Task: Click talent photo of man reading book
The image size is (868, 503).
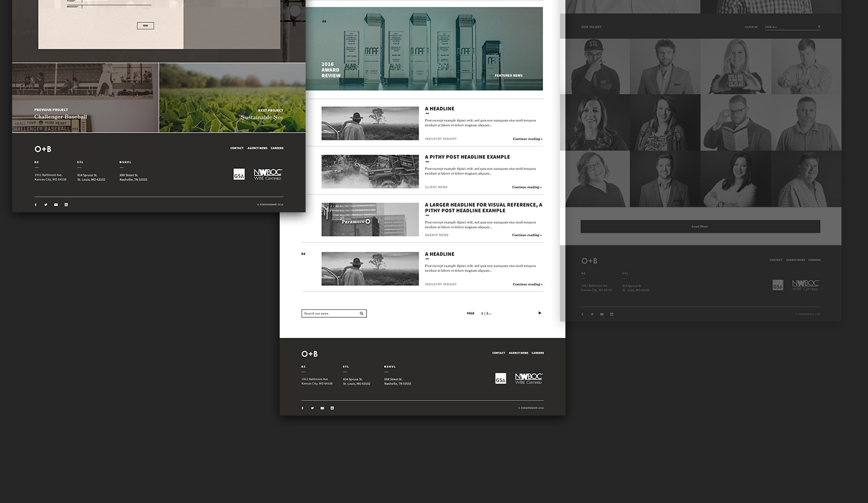Action: point(736,122)
